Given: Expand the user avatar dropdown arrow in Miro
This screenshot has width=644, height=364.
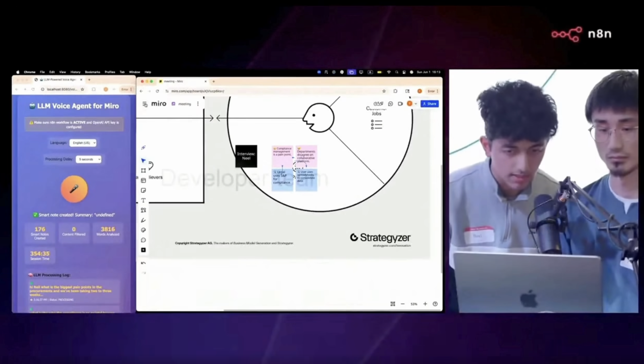Looking at the screenshot, I should coord(416,104).
